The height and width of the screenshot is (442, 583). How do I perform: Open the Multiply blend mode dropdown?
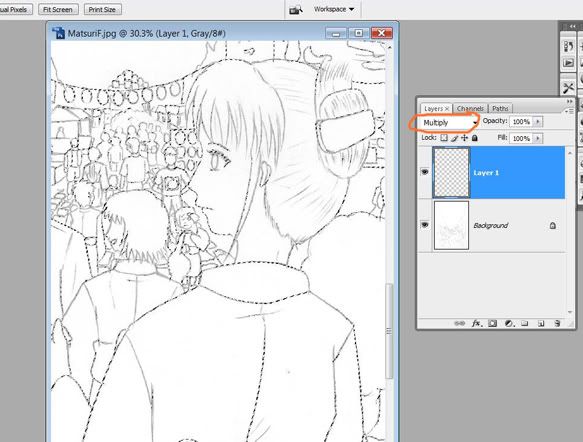[449, 123]
